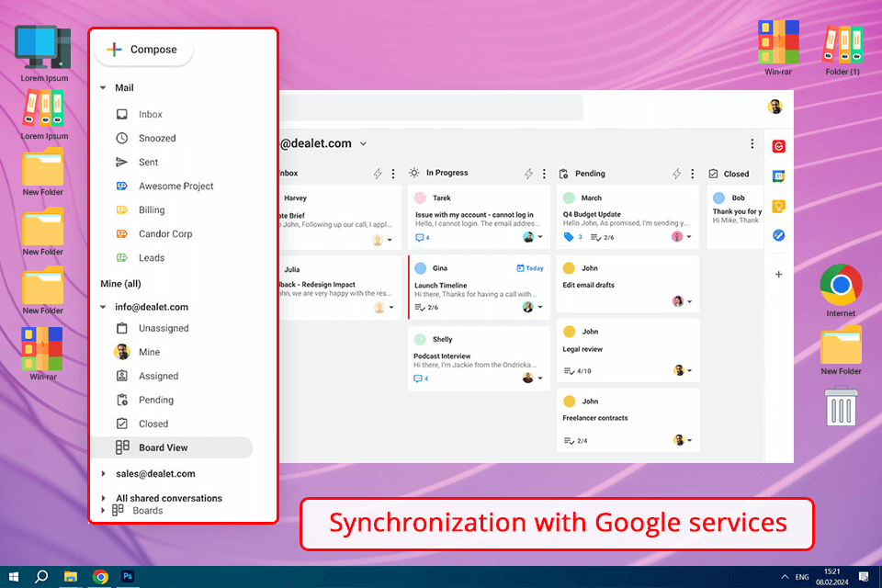
Task: Click the Pending column lightning icon
Action: point(677,174)
